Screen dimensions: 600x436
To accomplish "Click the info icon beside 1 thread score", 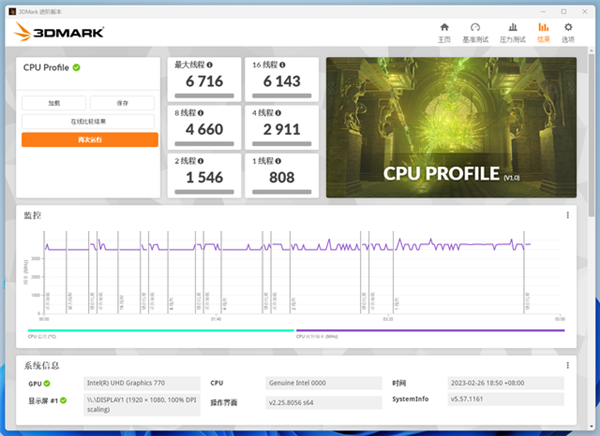I will coord(278,161).
